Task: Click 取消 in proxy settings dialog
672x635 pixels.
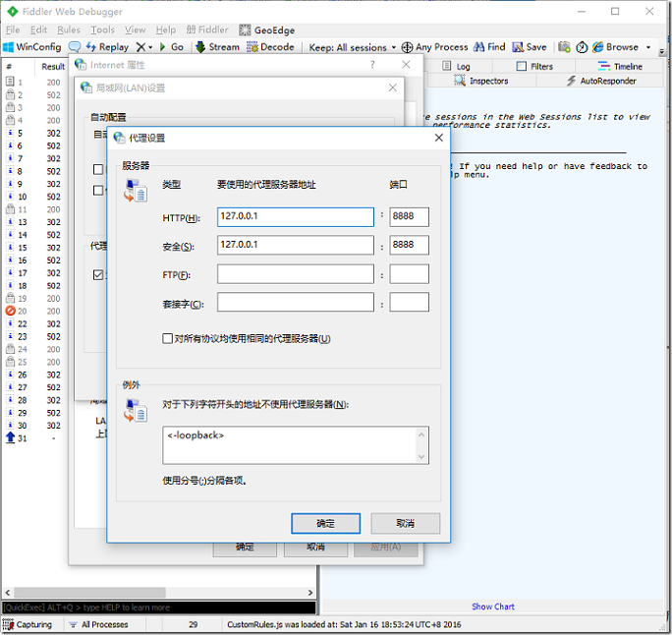Action: (x=406, y=524)
